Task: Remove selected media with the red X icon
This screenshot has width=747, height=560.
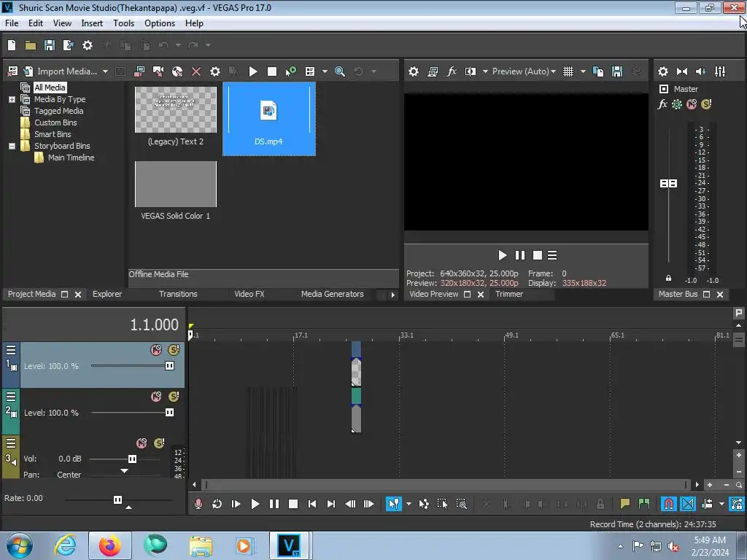Action: pyautogui.click(x=196, y=71)
